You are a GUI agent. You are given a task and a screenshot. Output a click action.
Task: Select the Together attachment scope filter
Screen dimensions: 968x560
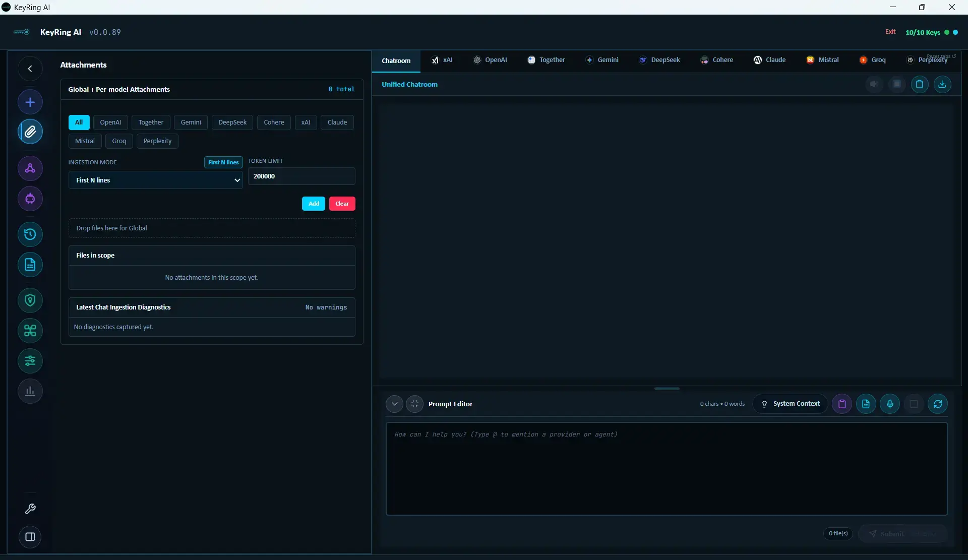coord(151,122)
